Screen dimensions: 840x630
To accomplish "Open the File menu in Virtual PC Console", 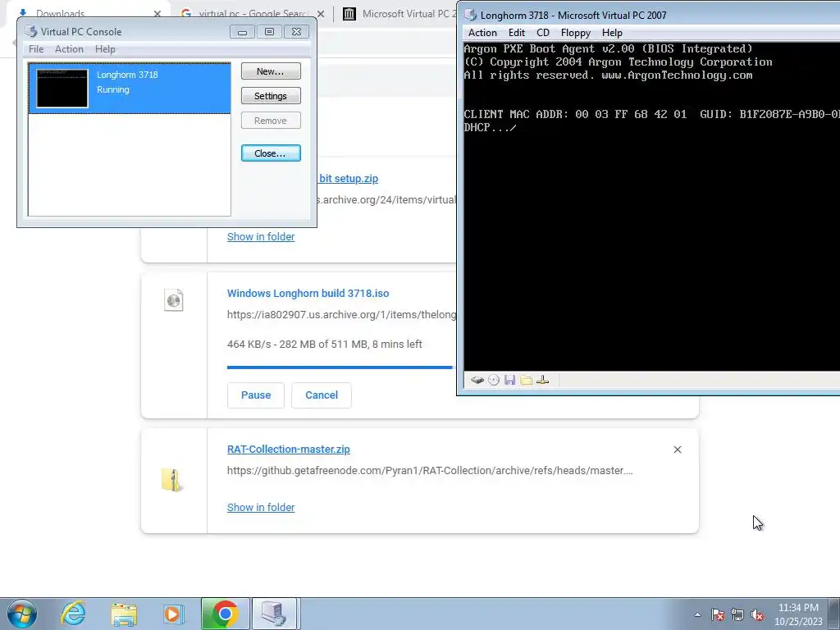I will coord(36,48).
